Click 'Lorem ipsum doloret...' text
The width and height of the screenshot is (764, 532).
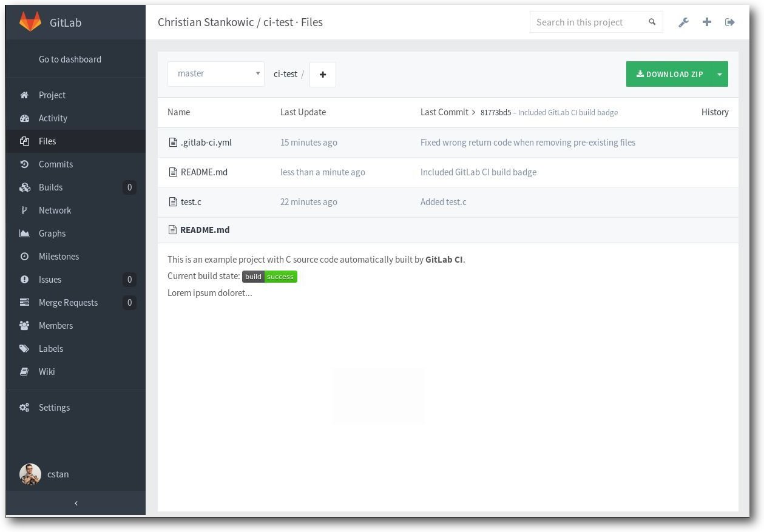[x=210, y=293]
